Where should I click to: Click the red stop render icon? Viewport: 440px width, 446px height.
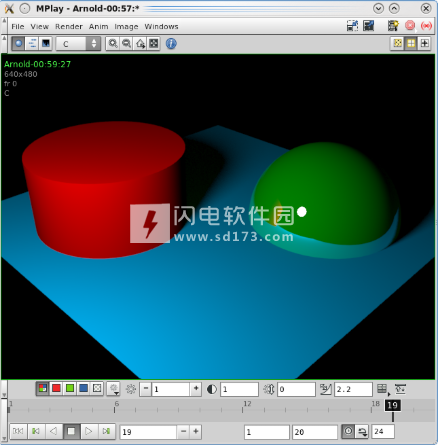coord(410,26)
